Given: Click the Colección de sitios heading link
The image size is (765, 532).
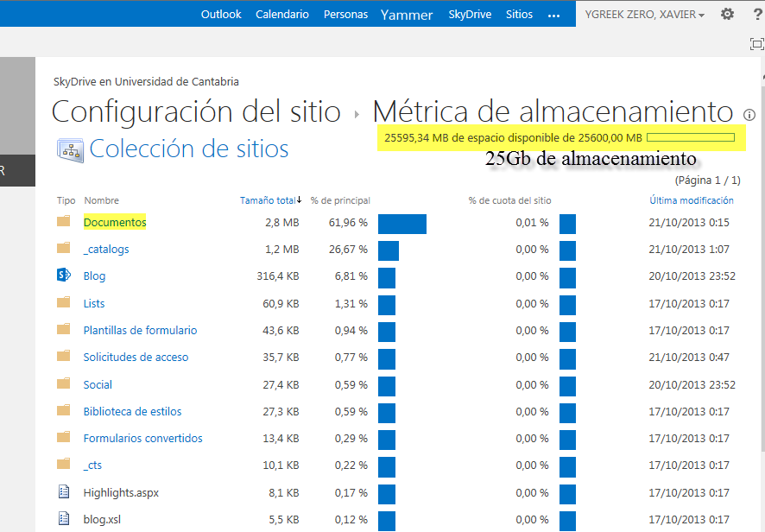Looking at the screenshot, I should click(x=189, y=149).
